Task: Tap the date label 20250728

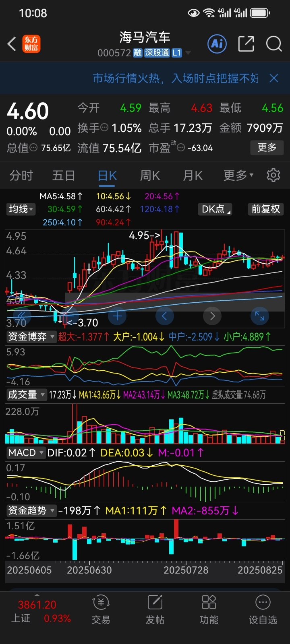Action: pyautogui.click(x=186, y=570)
